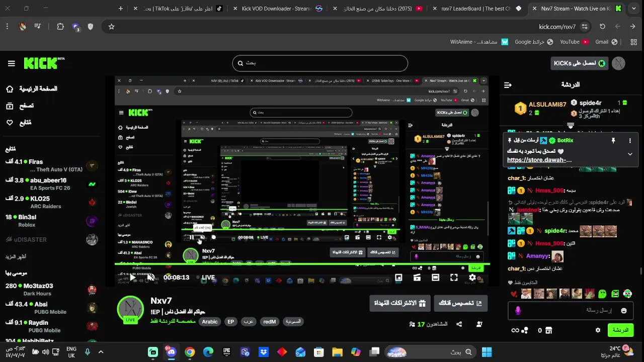Open the pinned message three-dot options
This screenshot has width=644, height=362.
630,141
